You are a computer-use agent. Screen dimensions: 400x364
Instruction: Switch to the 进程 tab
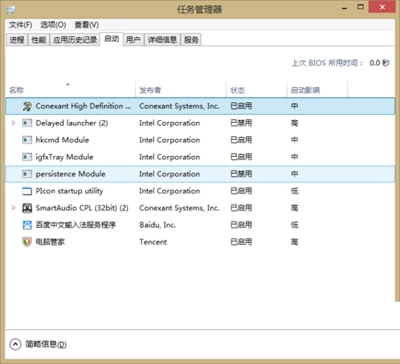pyautogui.click(x=17, y=40)
